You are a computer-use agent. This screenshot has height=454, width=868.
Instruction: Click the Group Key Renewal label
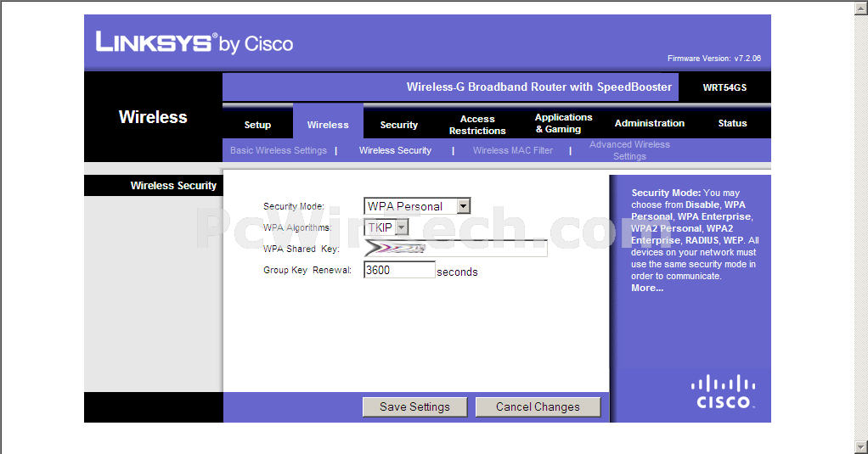click(x=307, y=270)
